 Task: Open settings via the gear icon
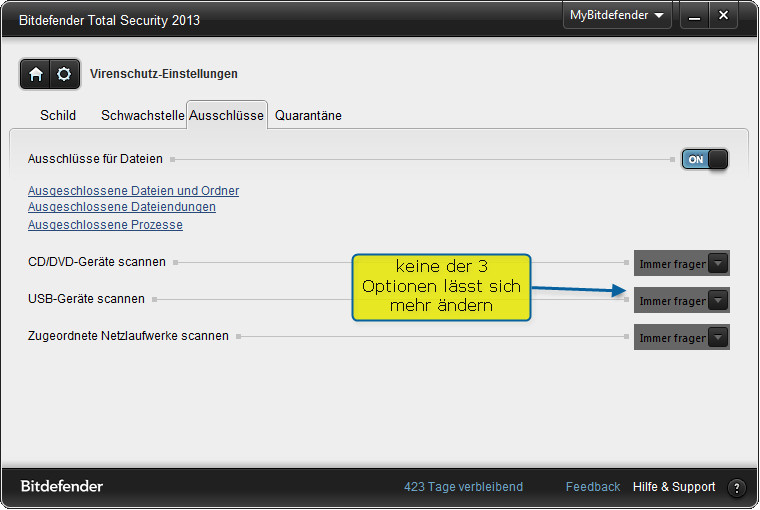(x=64, y=74)
